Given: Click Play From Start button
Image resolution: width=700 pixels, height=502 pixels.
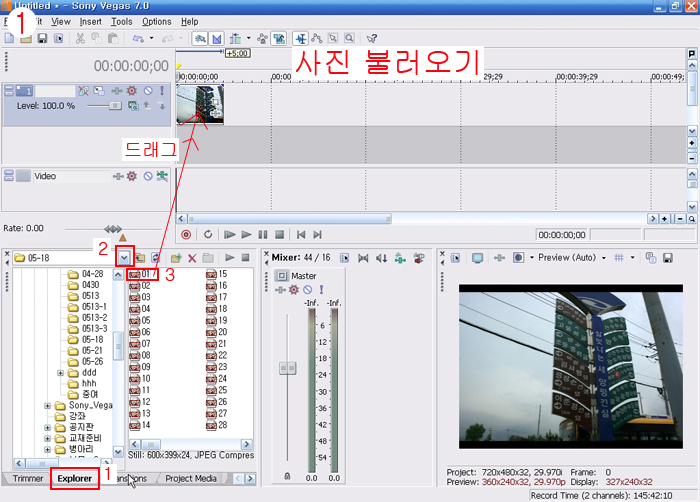Looking at the screenshot, I should (x=229, y=234).
